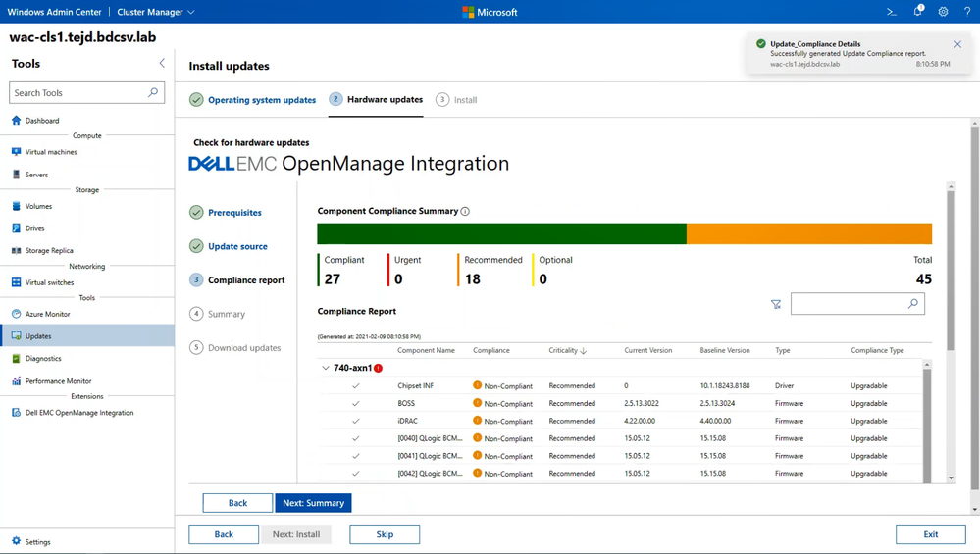Click the Virtual machines icon

coord(17,152)
